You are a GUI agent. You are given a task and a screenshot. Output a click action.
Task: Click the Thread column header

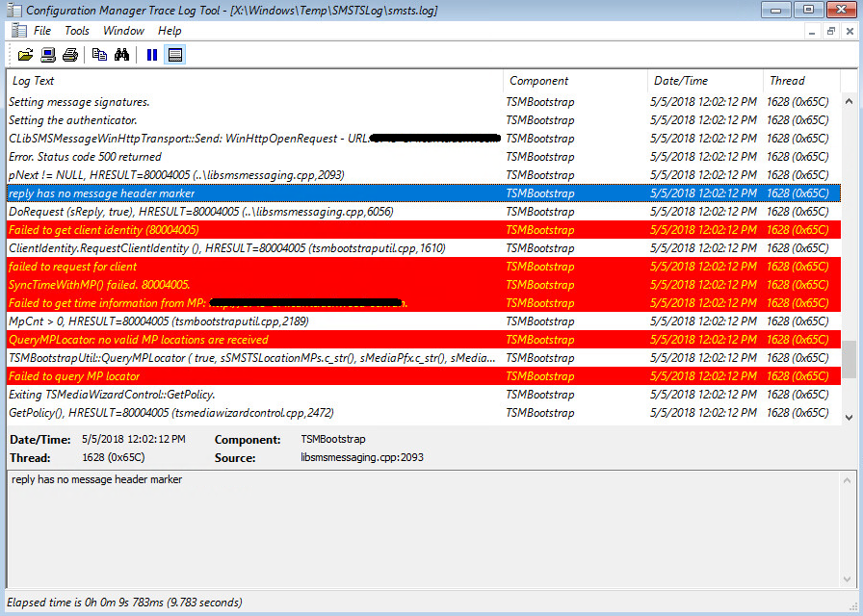point(802,81)
